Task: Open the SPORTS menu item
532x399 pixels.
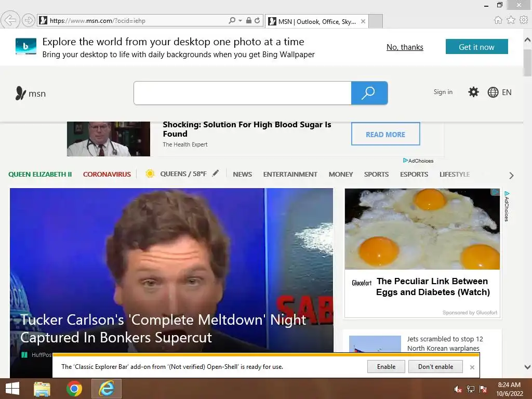Action: tap(376, 174)
